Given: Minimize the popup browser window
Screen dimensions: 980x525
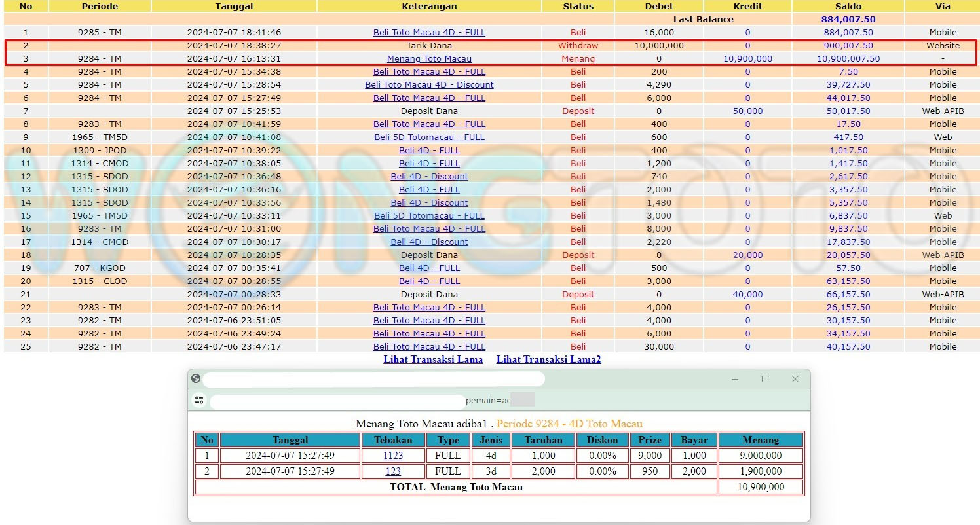Looking at the screenshot, I should tap(735, 379).
